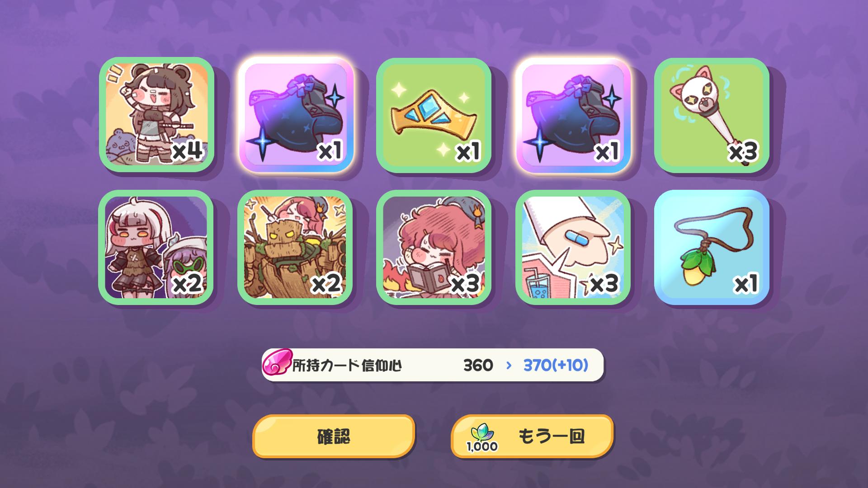Select the cat-head wand item x3
This screenshot has height=488, width=868.
coord(712,114)
